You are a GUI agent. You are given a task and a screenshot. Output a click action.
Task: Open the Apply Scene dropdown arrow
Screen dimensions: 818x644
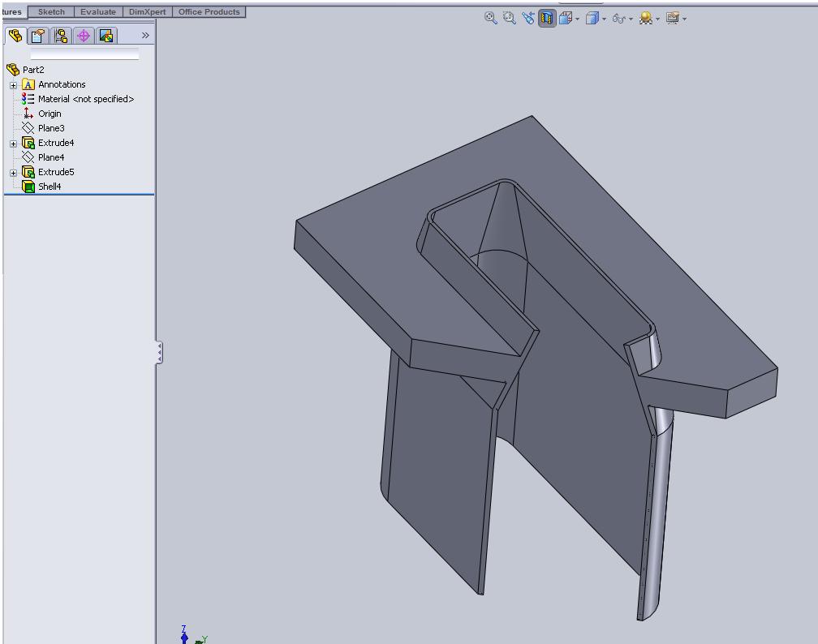coord(657,19)
